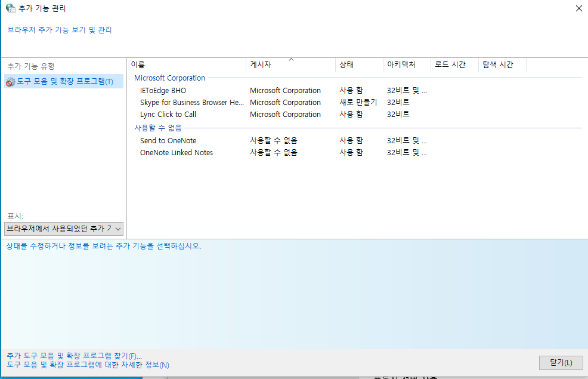The image size is (588, 379).
Task: Click the 사용할 수 없음 group header
Action: pyautogui.click(x=158, y=128)
